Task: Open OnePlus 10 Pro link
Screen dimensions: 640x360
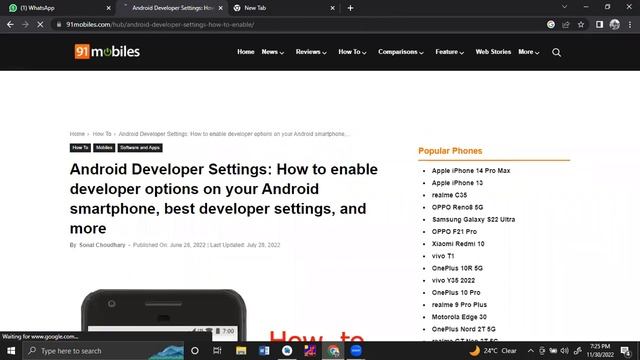Action: click(x=456, y=293)
